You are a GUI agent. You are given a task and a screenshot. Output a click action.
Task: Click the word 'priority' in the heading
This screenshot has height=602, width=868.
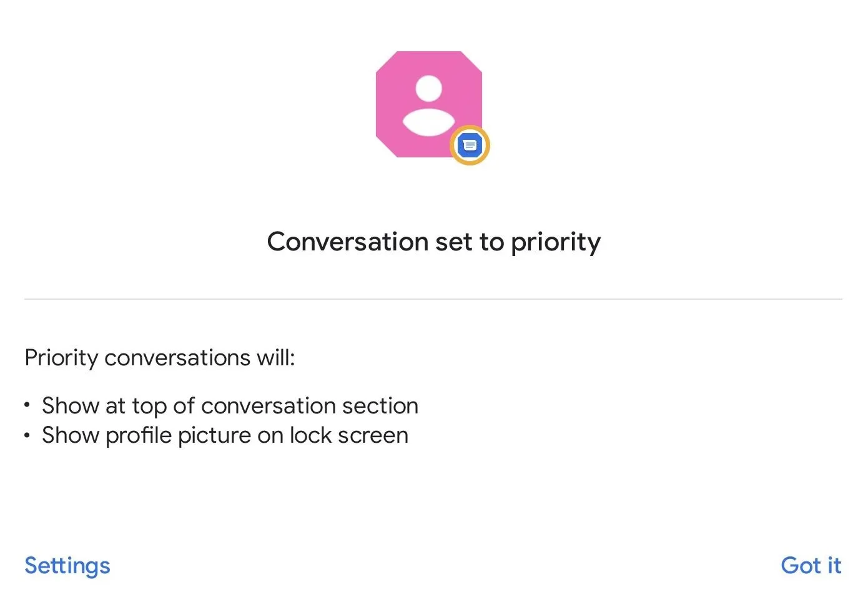coord(556,242)
